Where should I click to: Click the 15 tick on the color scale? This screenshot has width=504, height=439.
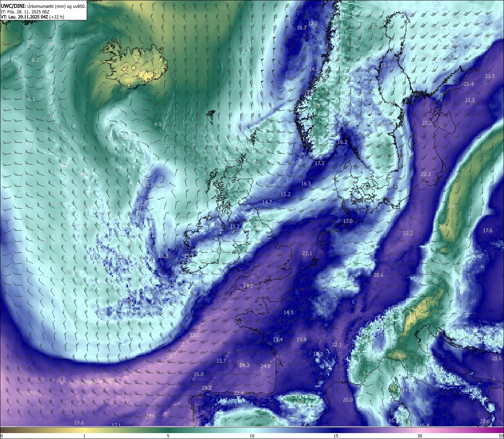tap(336, 436)
